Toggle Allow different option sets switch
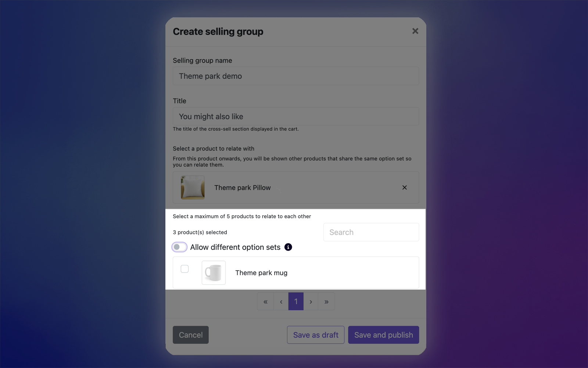 (179, 247)
